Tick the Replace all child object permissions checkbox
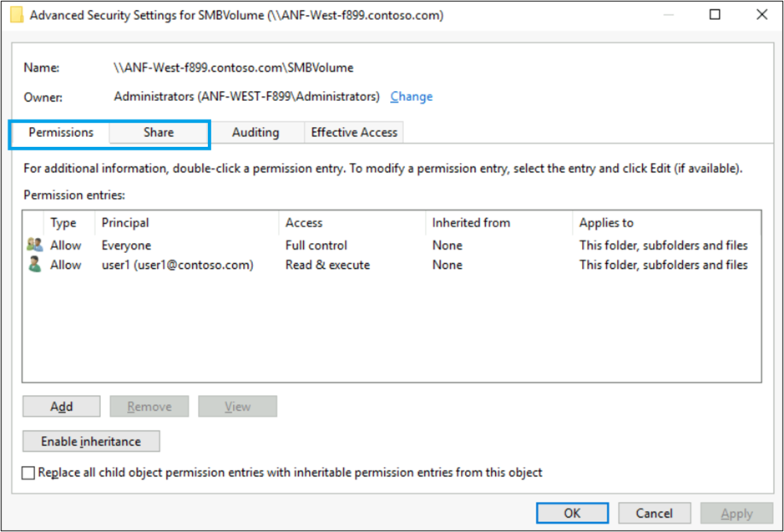Viewport: 784px width, 532px height. (28, 473)
